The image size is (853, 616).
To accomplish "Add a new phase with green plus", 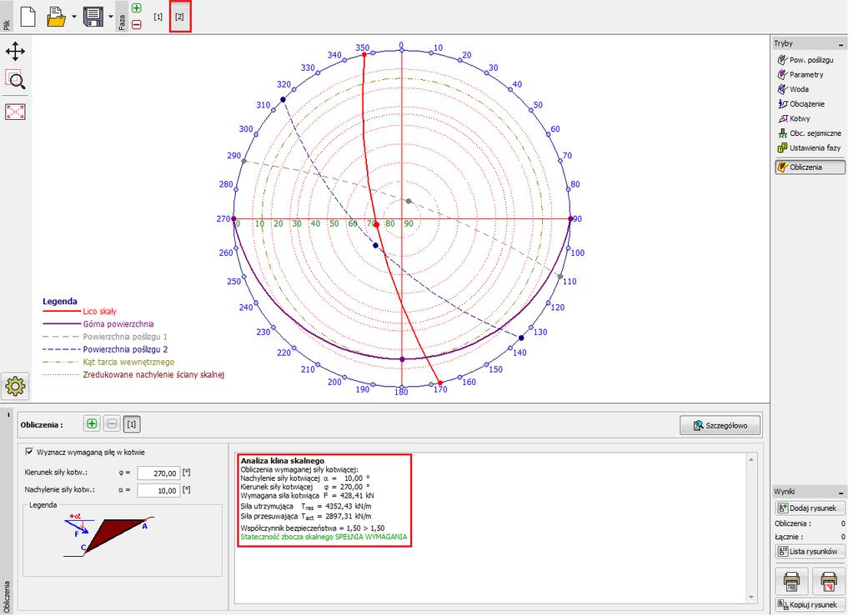I will (137, 8).
